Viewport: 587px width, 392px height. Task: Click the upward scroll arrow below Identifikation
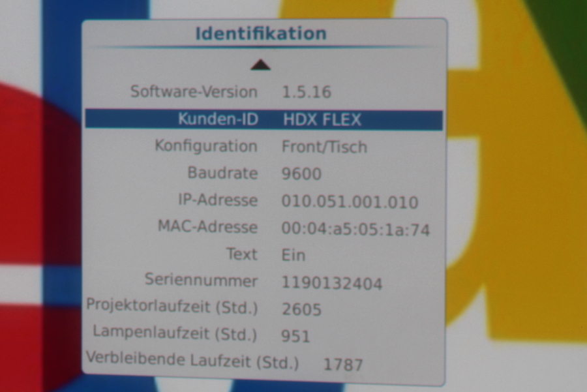pyautogui.click(x=260, y=65)
